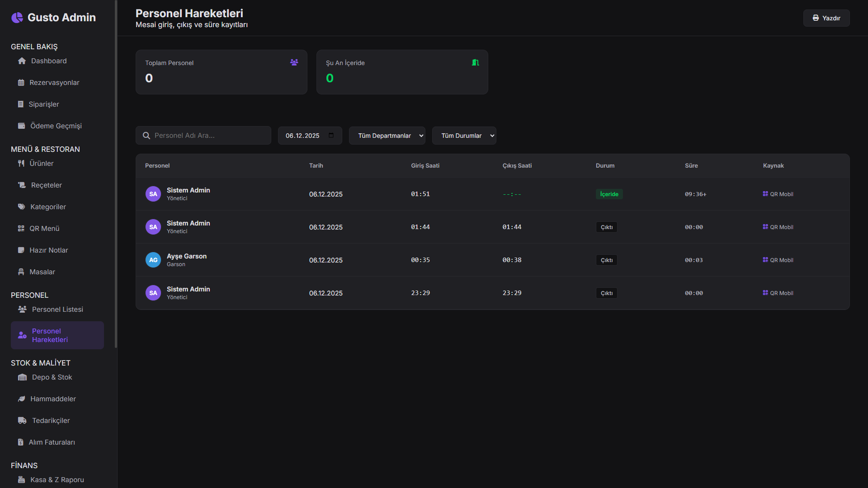The height and width of the screenshot is (488, 868).
Task: Click Çıktı badge in Ayşe Garson row
Action: point(606,260)
